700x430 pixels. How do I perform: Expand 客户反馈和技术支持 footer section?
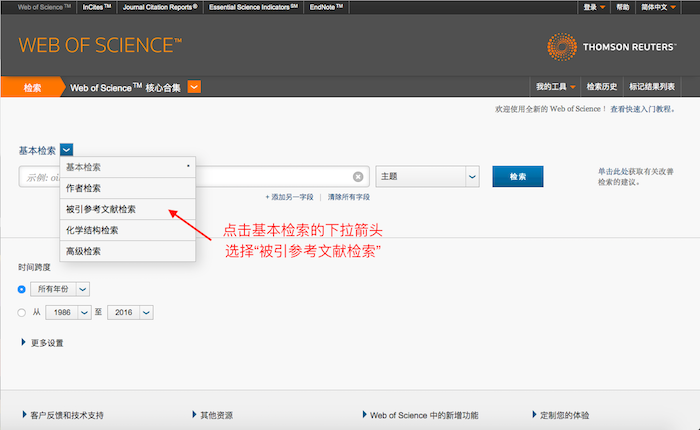63,414
